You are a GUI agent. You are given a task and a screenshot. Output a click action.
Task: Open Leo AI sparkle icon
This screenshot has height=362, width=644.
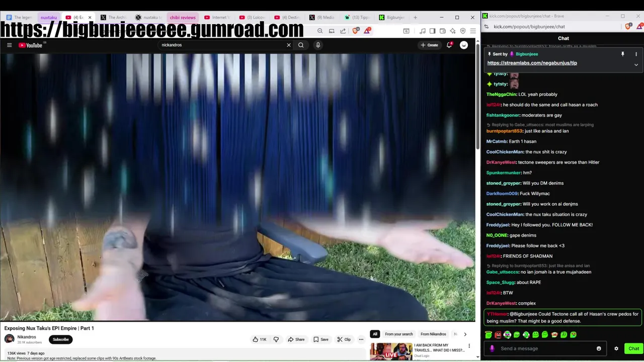453,31
